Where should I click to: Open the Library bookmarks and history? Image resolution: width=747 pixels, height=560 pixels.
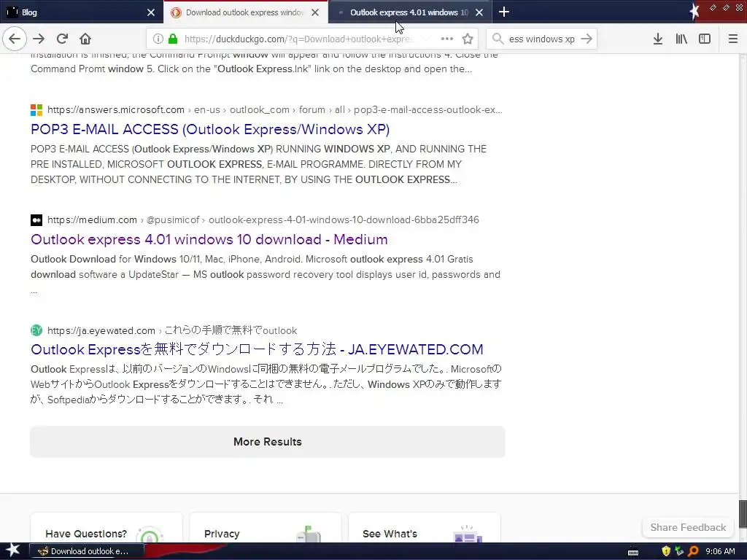click(x=681, y=39)
